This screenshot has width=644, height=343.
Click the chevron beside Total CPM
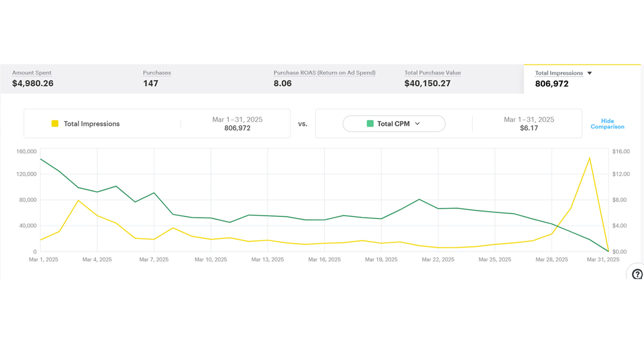(x=417, y=124)
